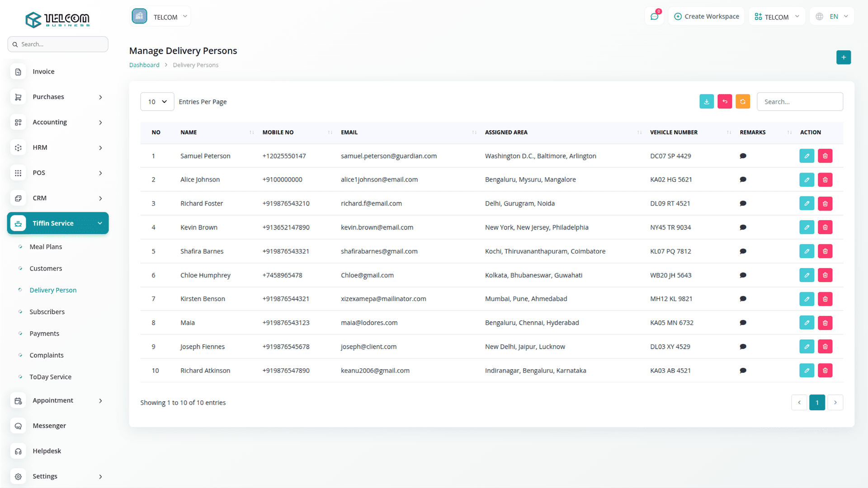Open the chat messages icon in header
Screen dimensions: 868x488
pyautogui.click(x=654, y=17)
